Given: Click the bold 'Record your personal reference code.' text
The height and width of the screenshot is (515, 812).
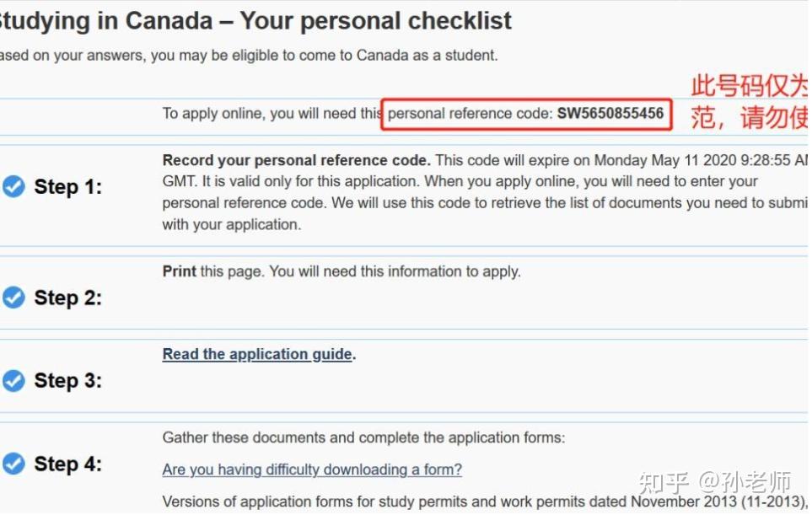Looking at the screenshot, I should click(296, 160).
